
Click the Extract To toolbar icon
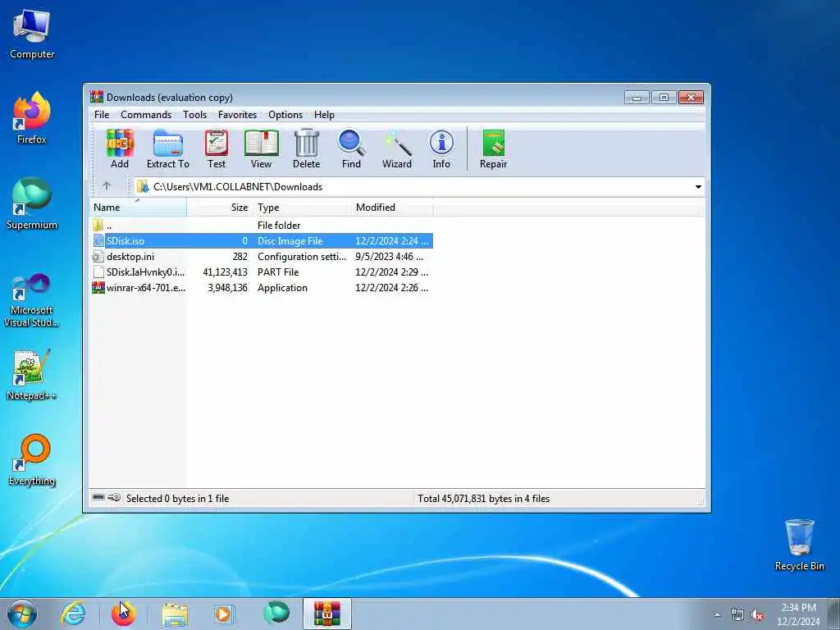tap(167, 149)
